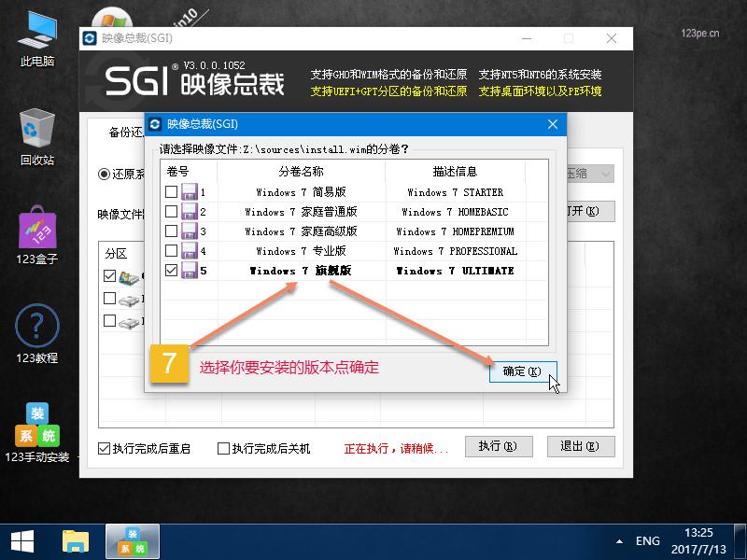This screenshot has width=747, height=560.
Task: Check volume 1 Windows 7 简易版
Action: click(172, 192)
